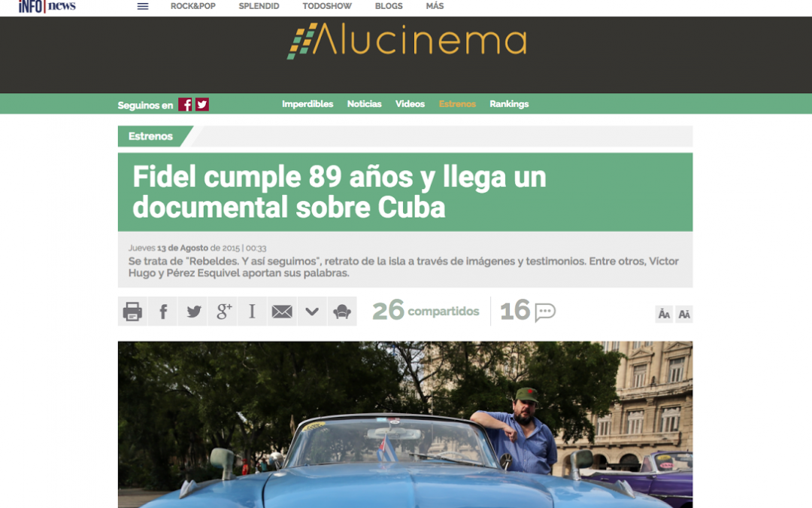The width and height of the screenshot is (812, 508).
Task: Open the comments speech bubble icon
Action: click(x=545, y=311)
